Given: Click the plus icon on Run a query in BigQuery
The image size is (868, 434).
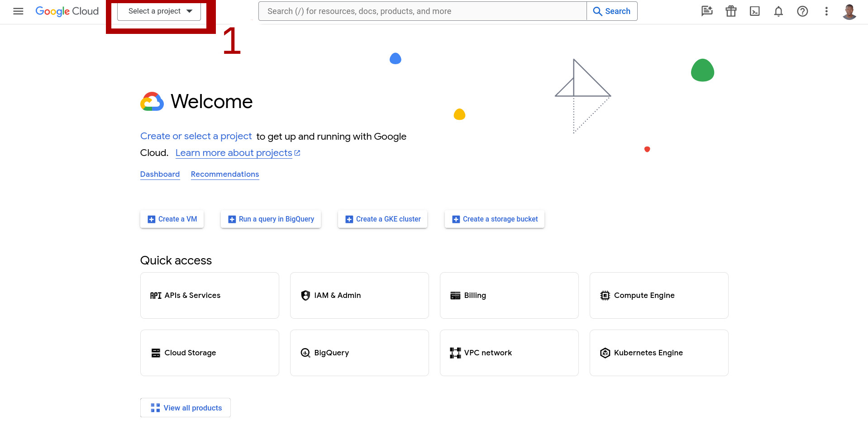Looking at the screenshot, I should (x=232, y=219).
